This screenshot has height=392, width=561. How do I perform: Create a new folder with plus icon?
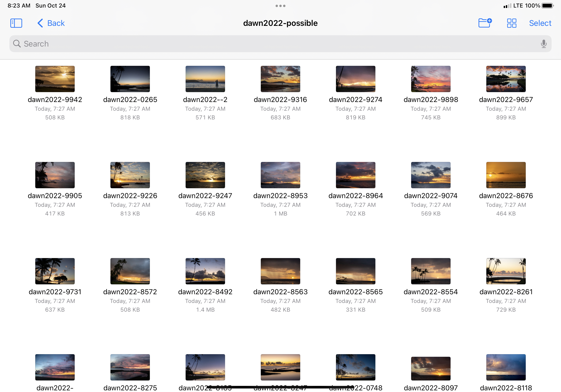point(485,23)
